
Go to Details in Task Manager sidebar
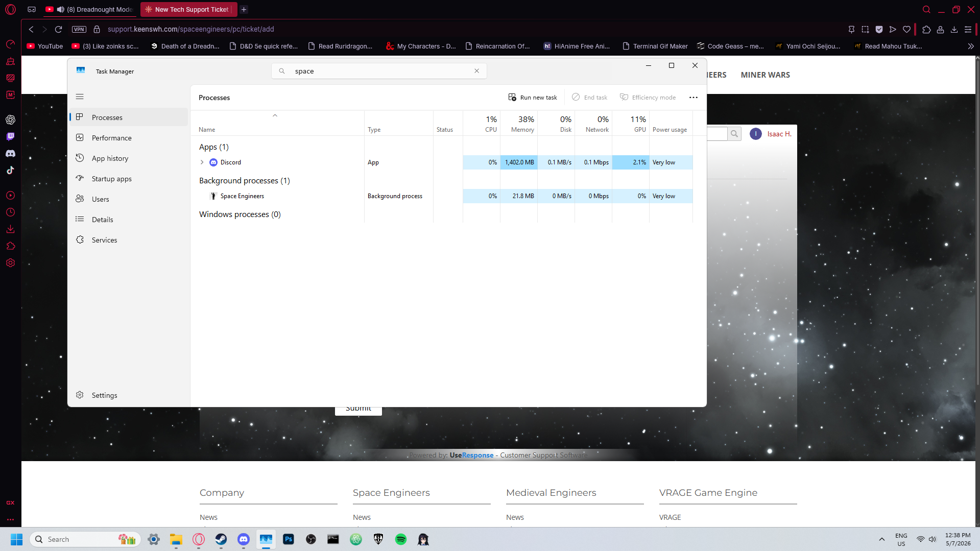click(x=129, y=220)
